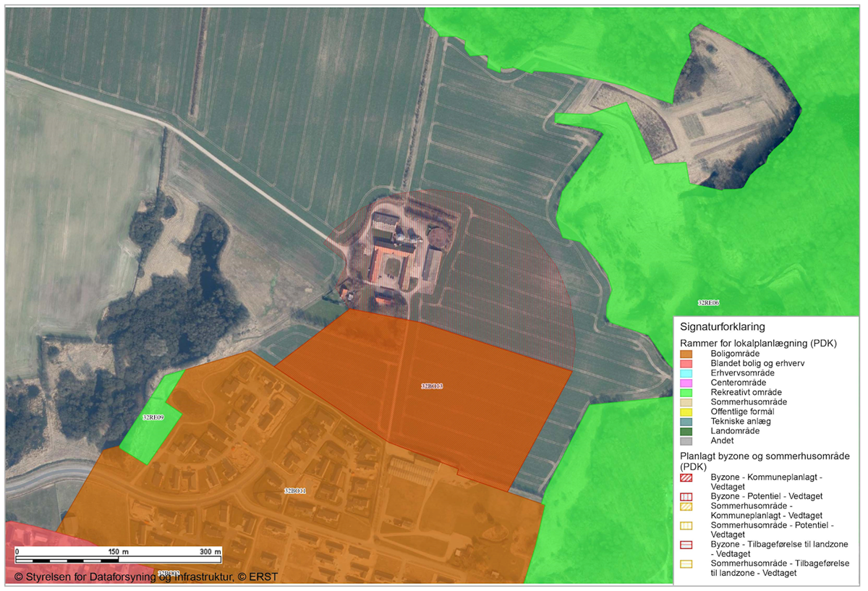The width and height of the screenshot is (868, 591).
Task: Click the Rammer for lokalplanlægning heading
Action: pyautogui.click(x=757, y=342)
